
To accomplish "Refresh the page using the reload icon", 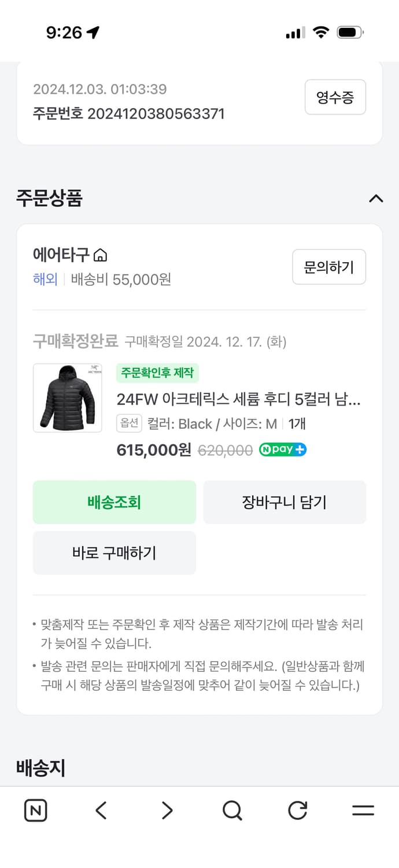I will (297, 810).
